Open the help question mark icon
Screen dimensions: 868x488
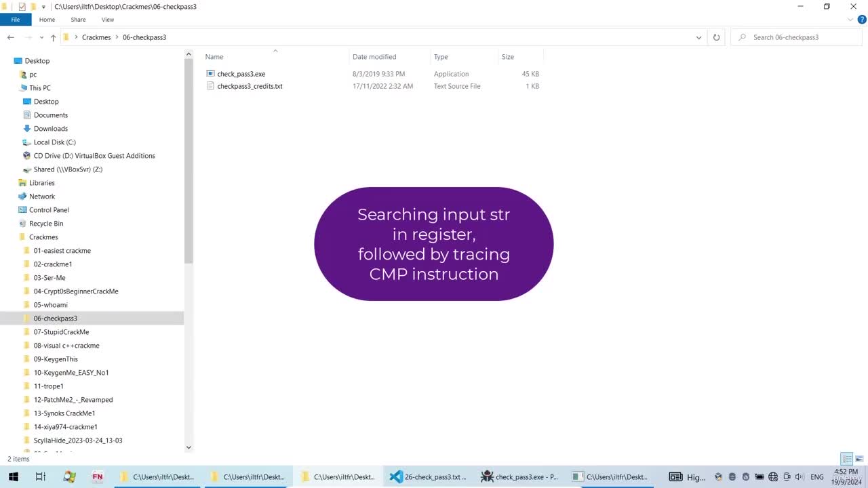point(862,20)
